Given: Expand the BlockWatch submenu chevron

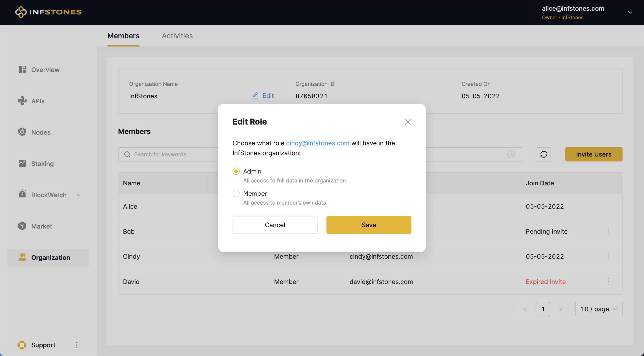Looking at the screenshot, I should [78, 195].
